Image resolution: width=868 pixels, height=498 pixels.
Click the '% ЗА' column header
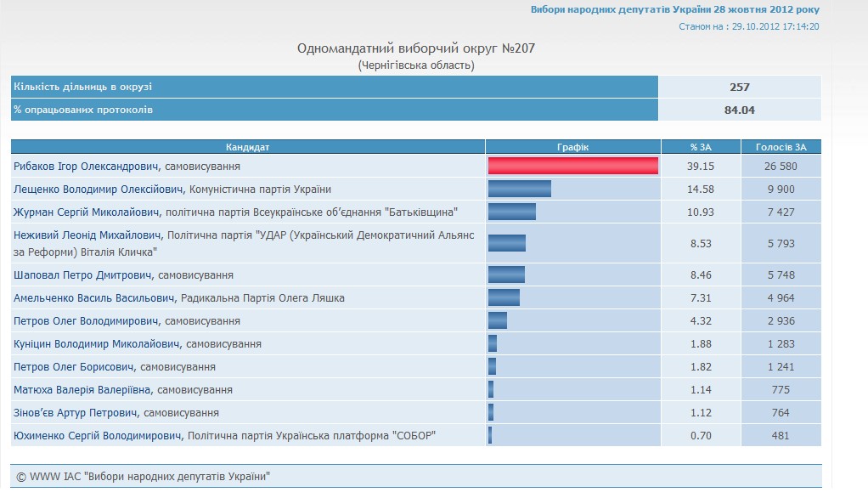coord(701,147)
